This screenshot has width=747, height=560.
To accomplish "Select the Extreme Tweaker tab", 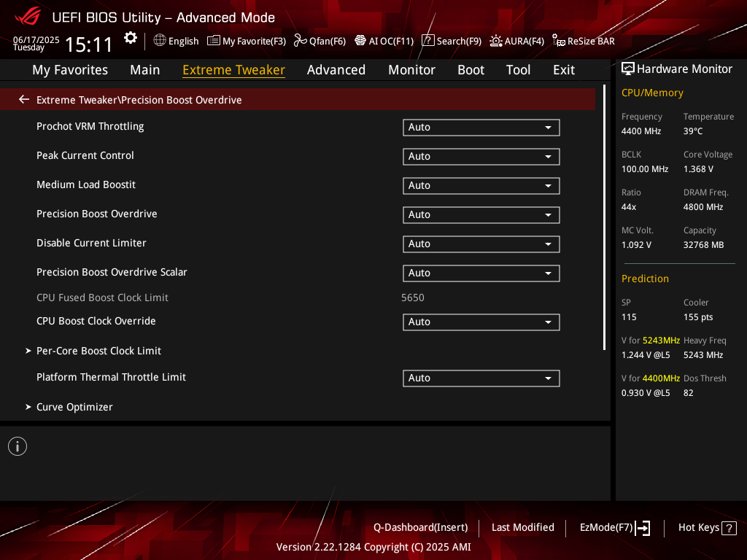I will coord(234,70).
